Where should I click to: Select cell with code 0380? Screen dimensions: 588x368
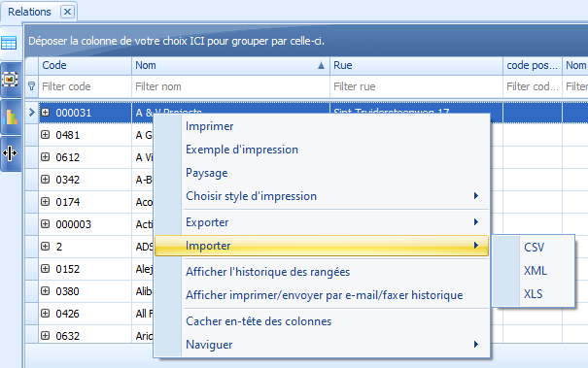[86, 291]
